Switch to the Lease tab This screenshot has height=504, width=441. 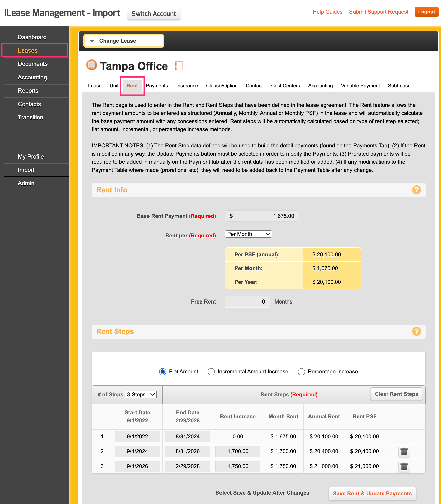(x=95, y=86)
